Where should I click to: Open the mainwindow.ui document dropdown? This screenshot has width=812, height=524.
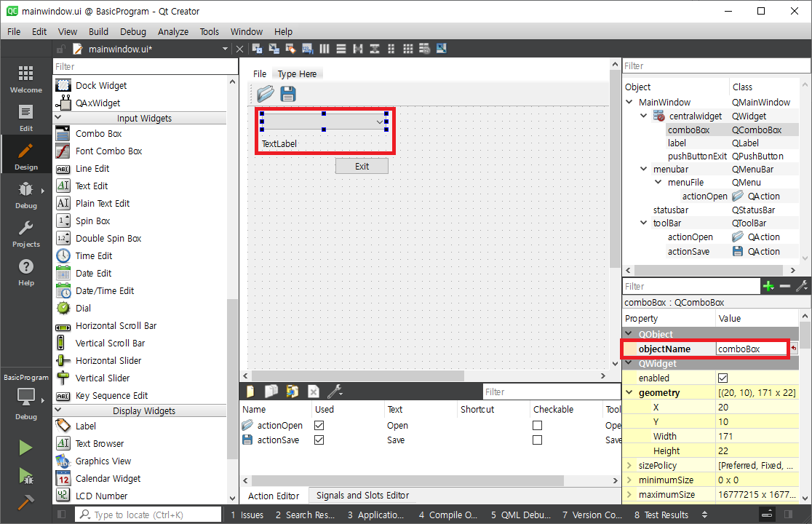point(225,49)
